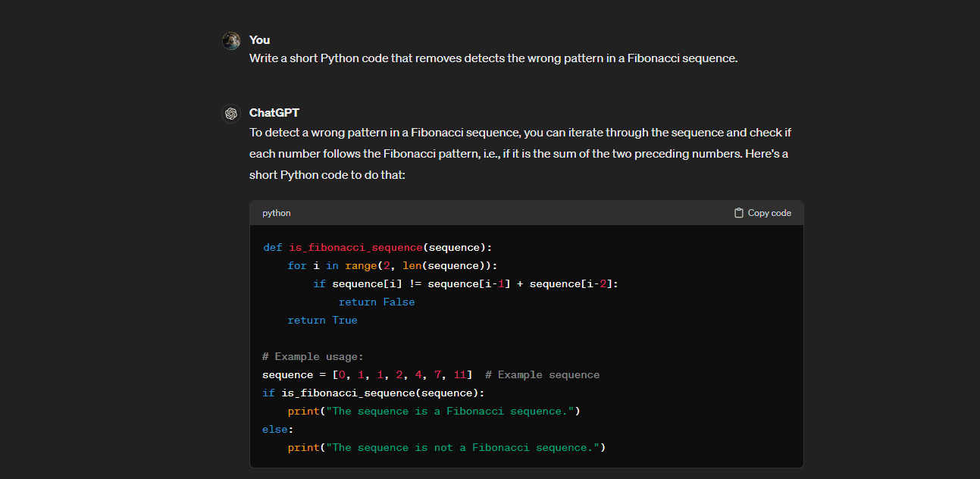This screenshot has height=479, width=980.
Task: Click the python language label
Action: [x=277, y=213]
